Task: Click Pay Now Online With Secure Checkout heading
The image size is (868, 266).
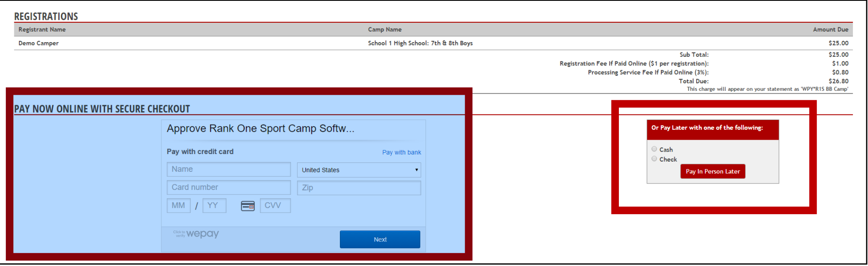Action: click(x=102, y=109)
